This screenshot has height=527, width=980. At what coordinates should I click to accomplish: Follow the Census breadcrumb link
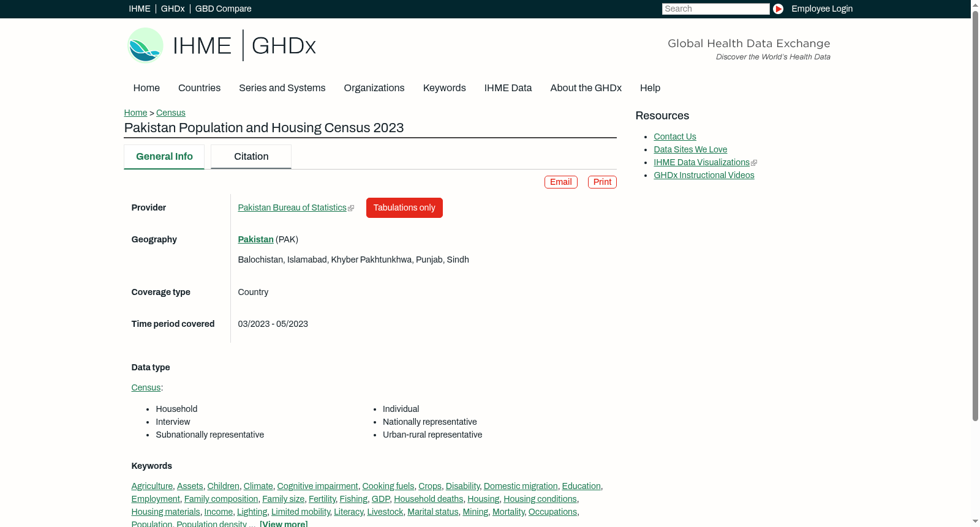click(170, 113)
